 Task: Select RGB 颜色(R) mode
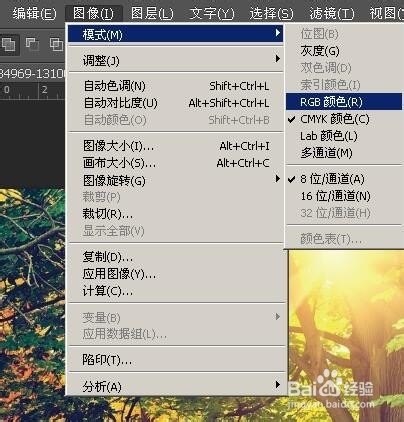tap(344, 102)
